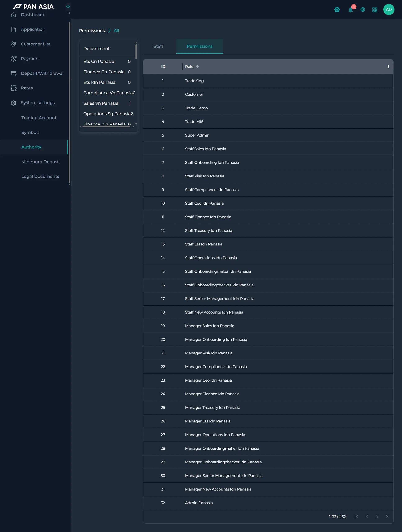Toggle the Role column sort arrow
Image resolution: width=402 pixels, height=532 pixels.
point(197,67)
